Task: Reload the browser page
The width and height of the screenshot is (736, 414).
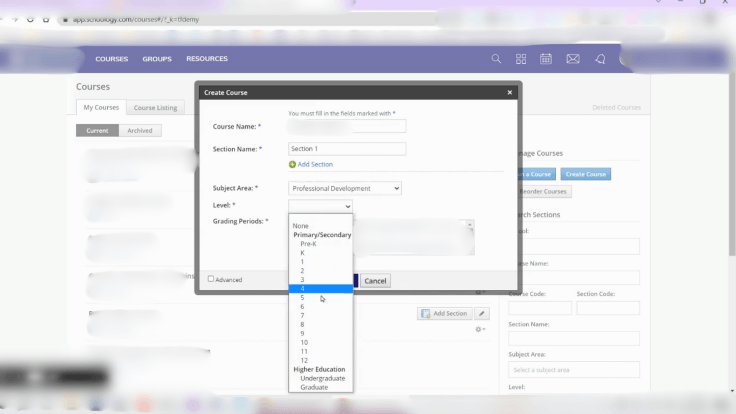Action: pos(30,19)
